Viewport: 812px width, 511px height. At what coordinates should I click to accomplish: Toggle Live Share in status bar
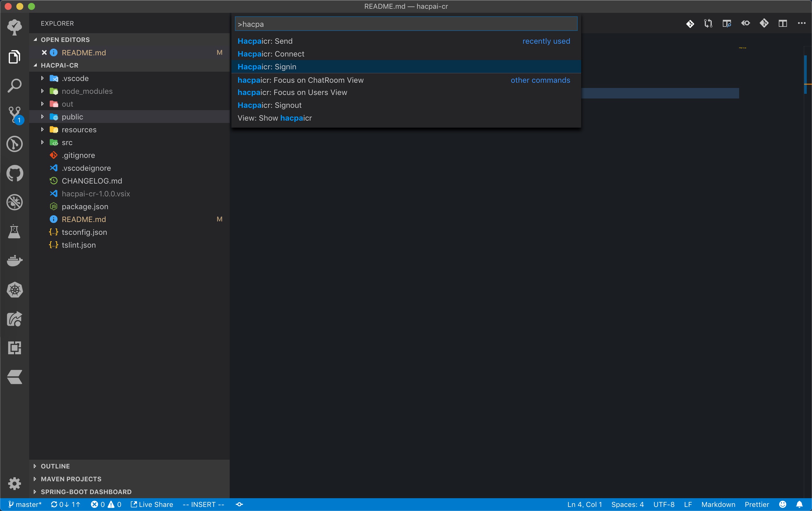click(152, 504)
